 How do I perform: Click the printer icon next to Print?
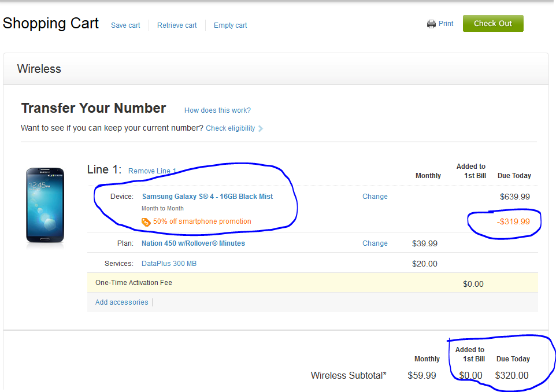[x=431, y=24]
